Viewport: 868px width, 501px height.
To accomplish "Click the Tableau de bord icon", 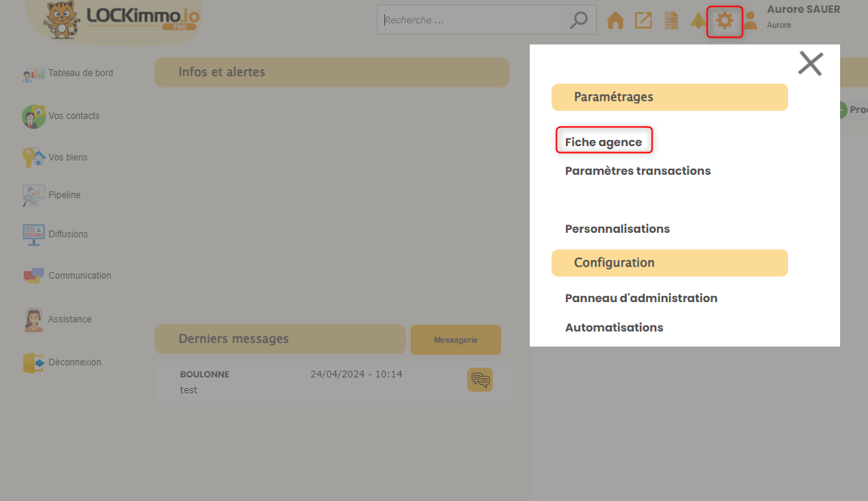I will pyautogui.click(x=33, y=73).
